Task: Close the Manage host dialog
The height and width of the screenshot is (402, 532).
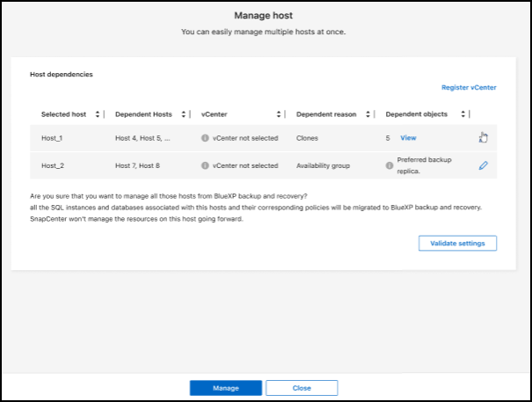Action: tap(302, 388)
